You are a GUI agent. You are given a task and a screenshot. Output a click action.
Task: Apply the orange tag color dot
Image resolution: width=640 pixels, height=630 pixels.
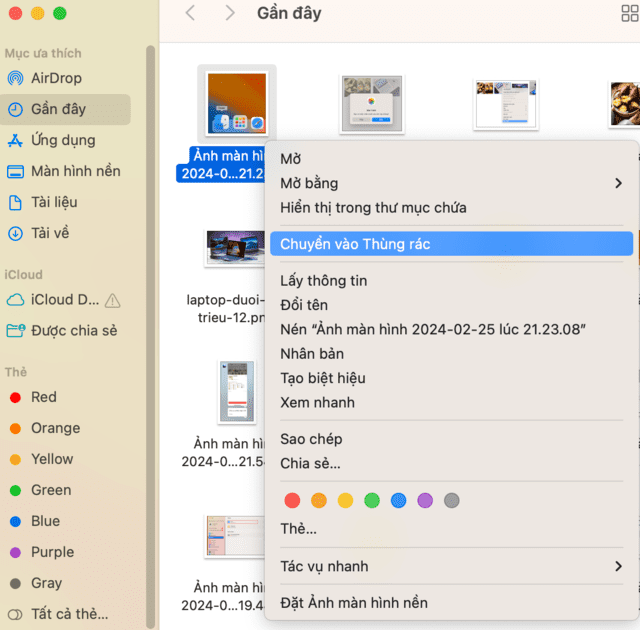point(319,500)
